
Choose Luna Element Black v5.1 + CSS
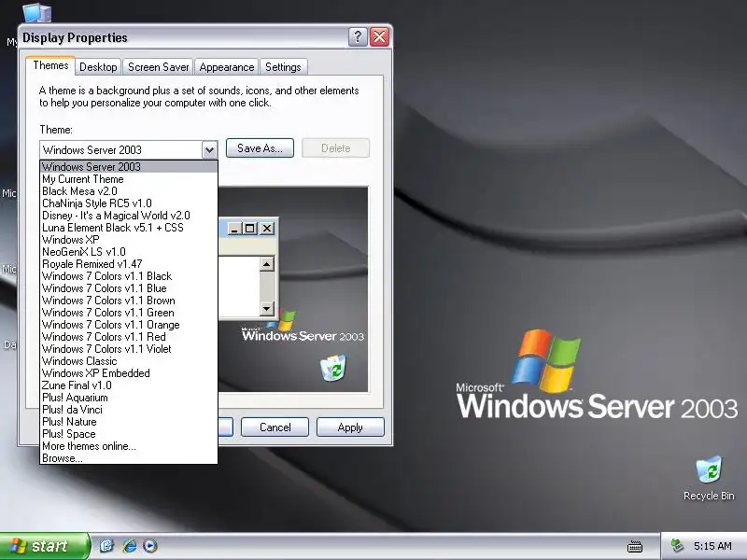(x=129, y=228)
